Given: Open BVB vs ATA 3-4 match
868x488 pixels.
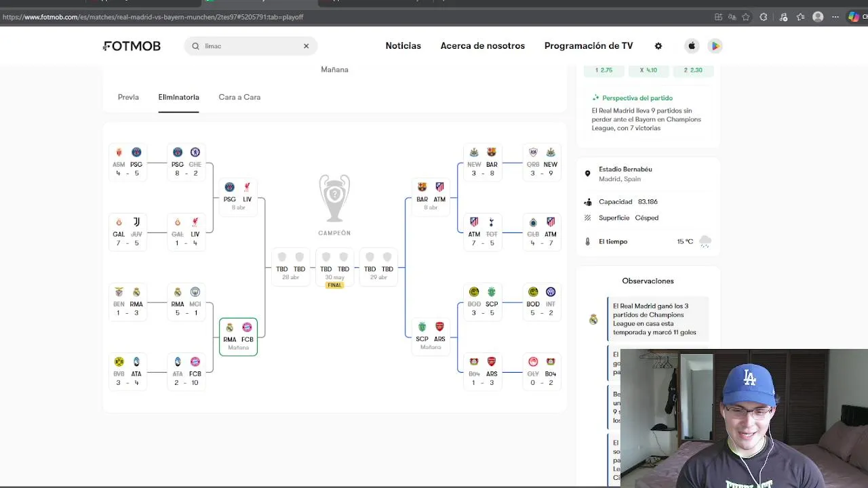Looking at the screenshot, I should coord(127,372).
